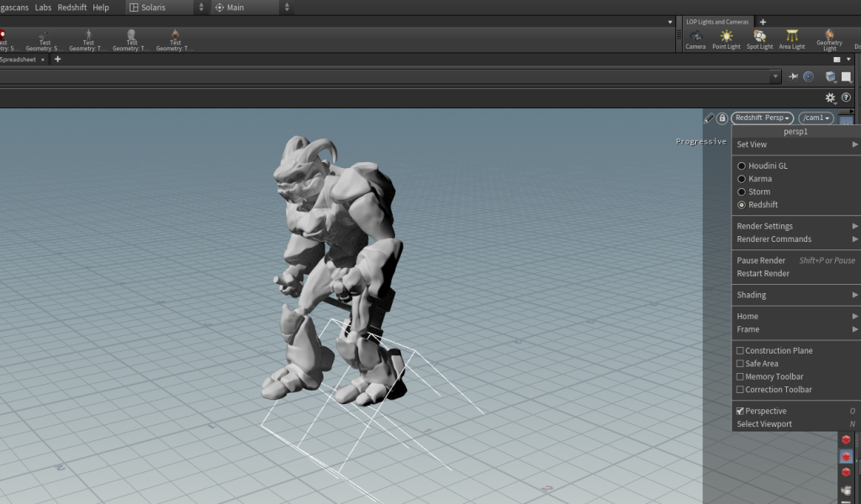Viewport: 861px width, 504px height.
Task: Choose Houdini GL renderer option
Action: [x=742, y=166]
